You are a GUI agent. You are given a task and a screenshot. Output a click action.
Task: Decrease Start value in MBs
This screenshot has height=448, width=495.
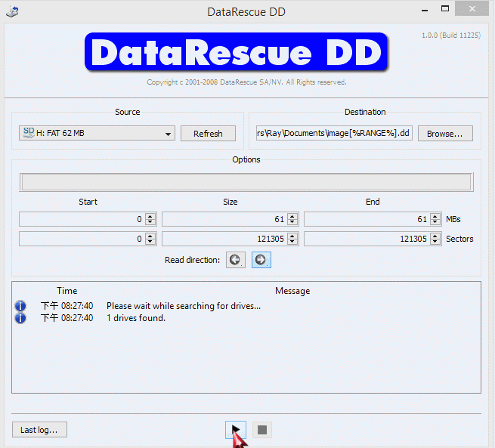(x=150, y=222)
